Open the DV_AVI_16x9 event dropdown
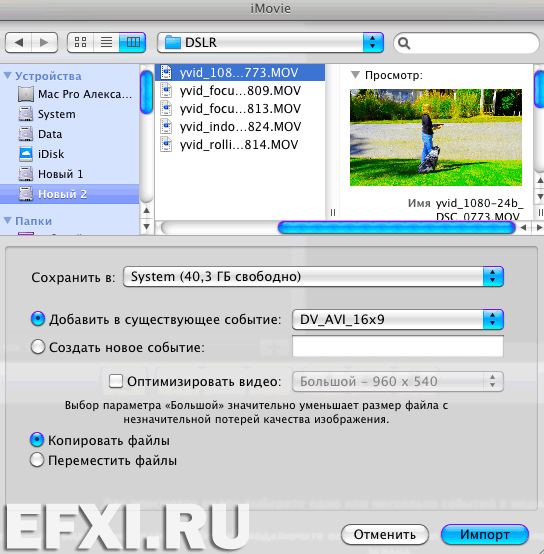Image resolution: width=544 pixels, height=554 pixels. coord(398,319)
